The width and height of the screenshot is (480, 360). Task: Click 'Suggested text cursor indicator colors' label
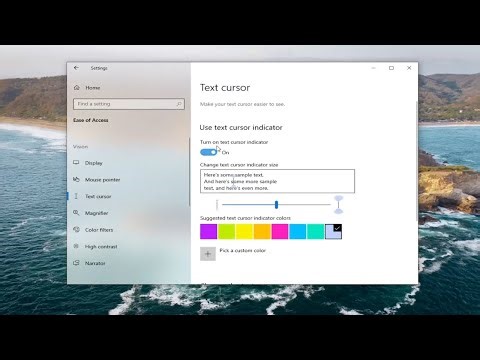245,218
